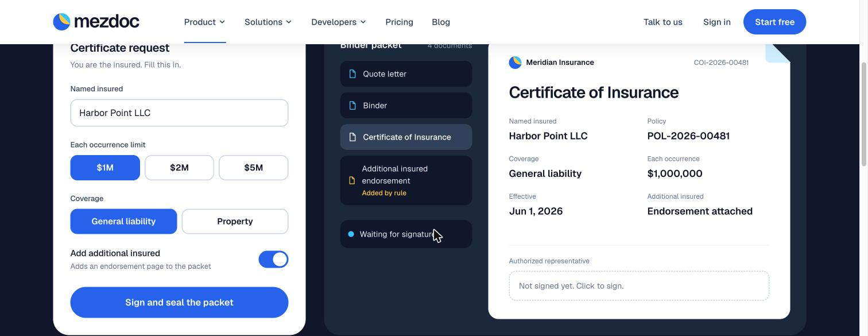
Task: Click the $1,000,000 each occurrence value
Action: point(675,173)
